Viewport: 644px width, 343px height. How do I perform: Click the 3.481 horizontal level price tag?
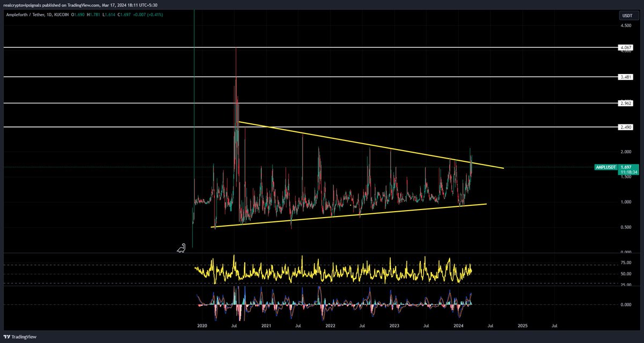coord(626,77)
